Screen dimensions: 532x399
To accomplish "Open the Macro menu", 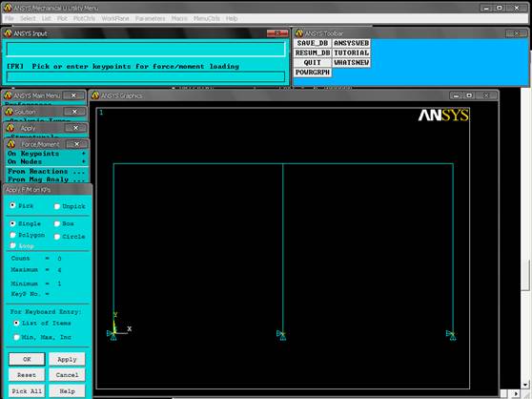I will [x=179, y=18].
